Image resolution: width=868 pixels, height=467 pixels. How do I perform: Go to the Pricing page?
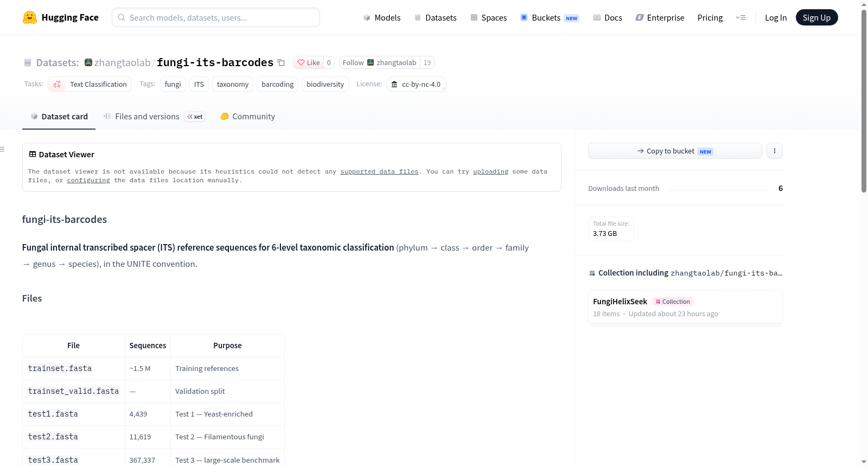click(710, 17)
